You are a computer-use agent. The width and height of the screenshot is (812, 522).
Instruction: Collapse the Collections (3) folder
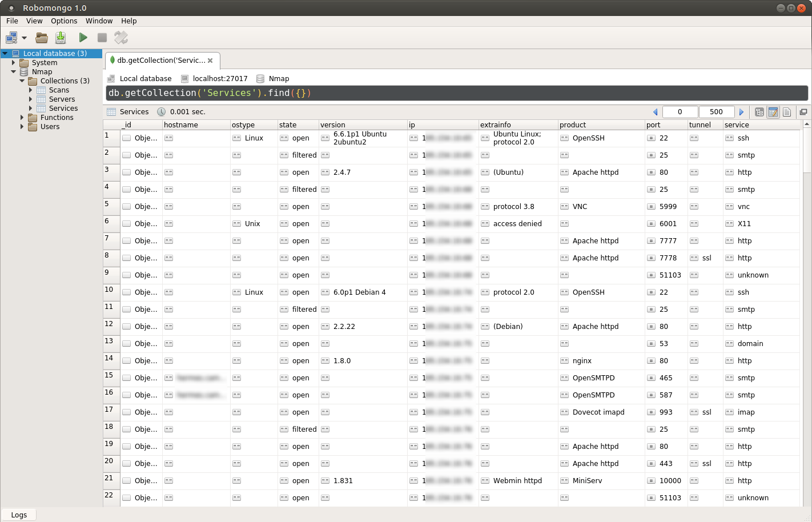pyautogui.click(x=22, y=81)
